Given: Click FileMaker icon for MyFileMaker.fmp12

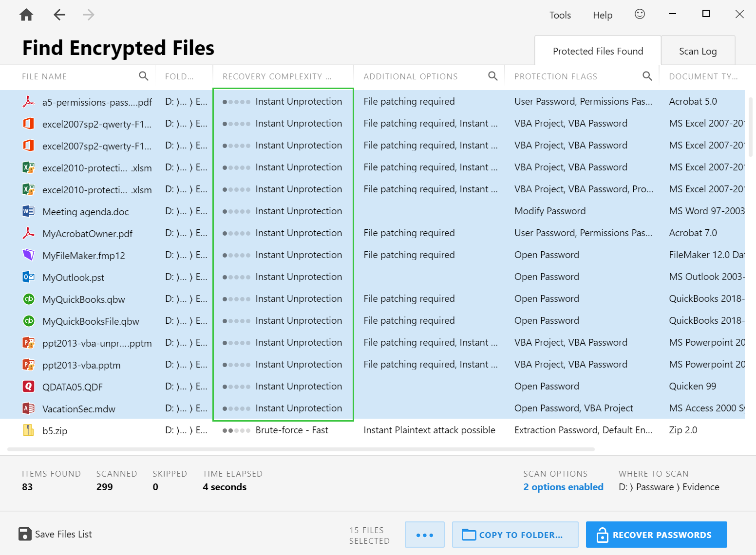Looking at the screenshot, I should [29, 255].
